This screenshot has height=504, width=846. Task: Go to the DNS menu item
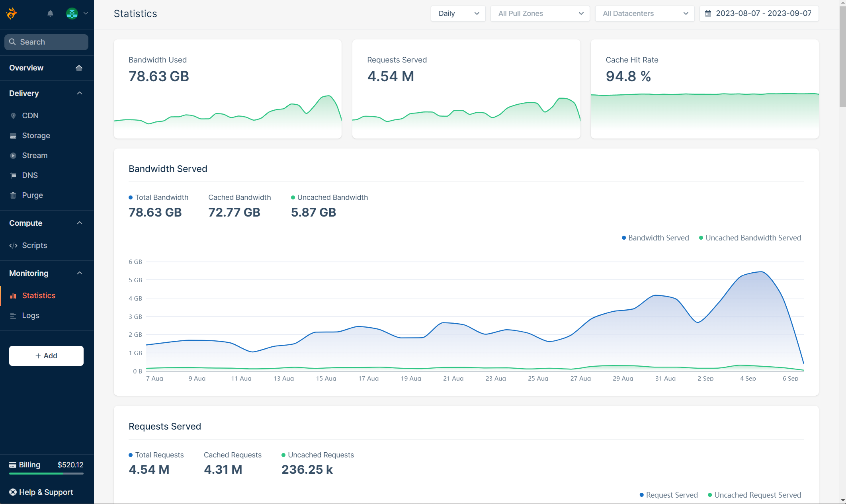[x=30, y=176]
